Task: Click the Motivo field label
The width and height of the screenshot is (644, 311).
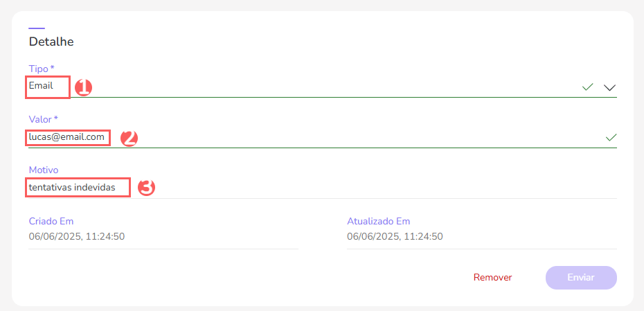Action: [44, 170]
